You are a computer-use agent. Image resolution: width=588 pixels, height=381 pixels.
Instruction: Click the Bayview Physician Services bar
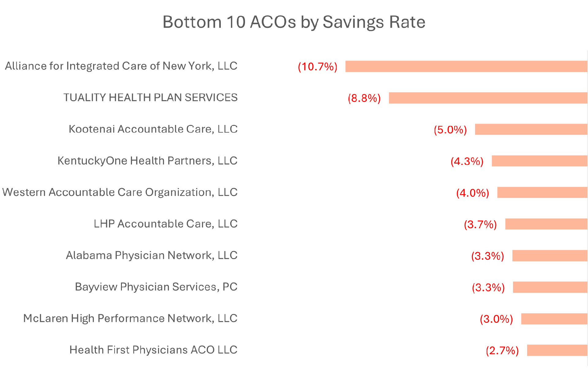(x=550, y=287)
